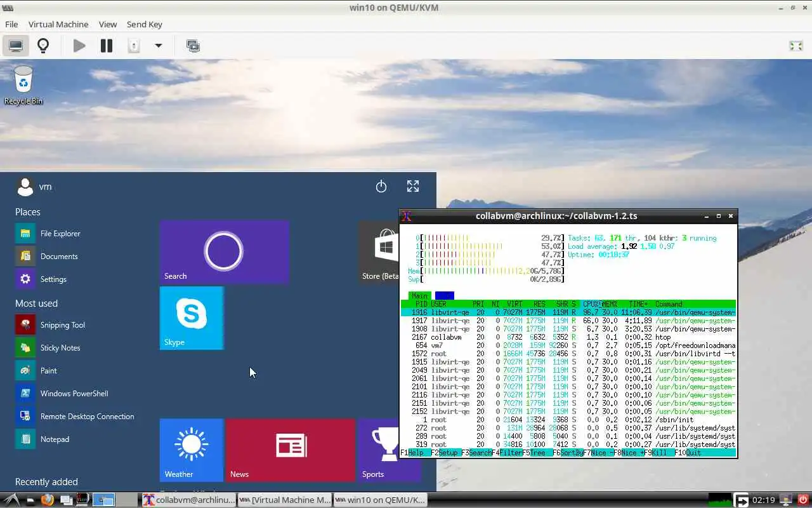Sort htop by the PID column
This screenshot has height=508, width=812.
pos(421,304)
